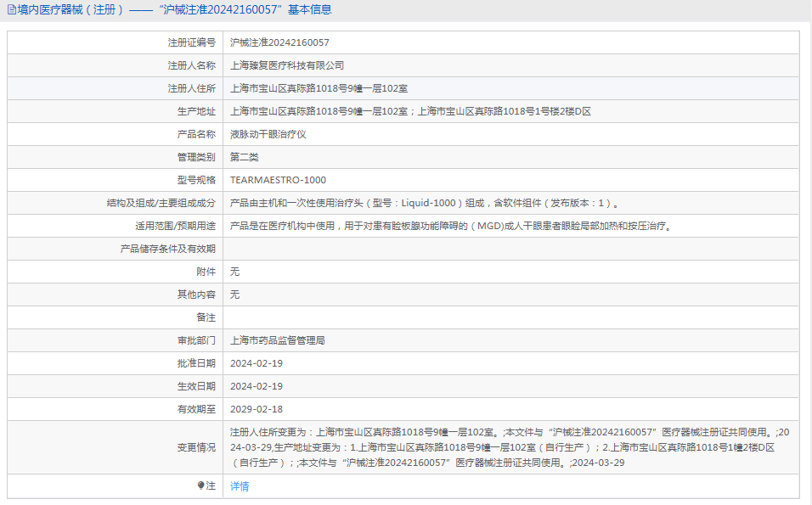Screen dimensions: 812x505
Task: Click the 批准日期 label
Action: (x=196, y=363)
